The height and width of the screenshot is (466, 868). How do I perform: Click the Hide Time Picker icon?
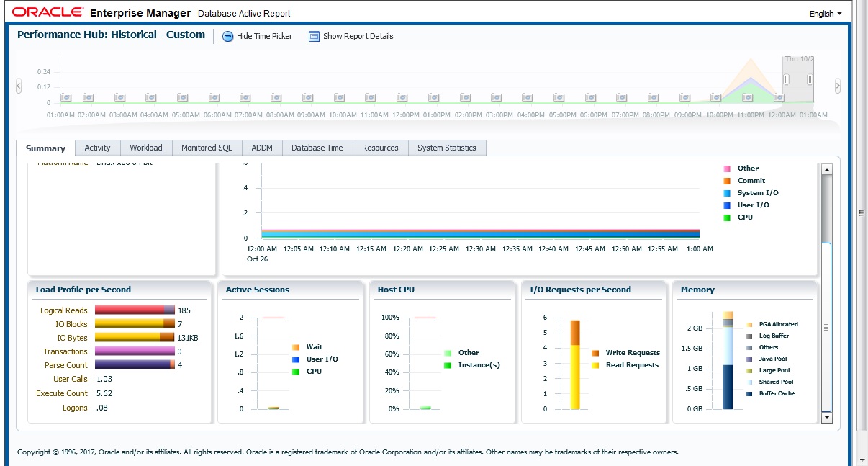[x=227, y=36]
